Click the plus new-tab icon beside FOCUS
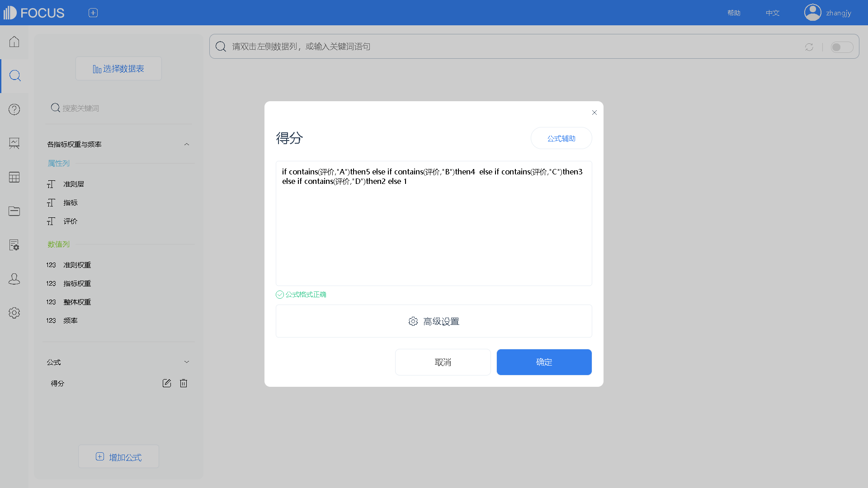This screenshot has width=868, height=488. [93, 13]
